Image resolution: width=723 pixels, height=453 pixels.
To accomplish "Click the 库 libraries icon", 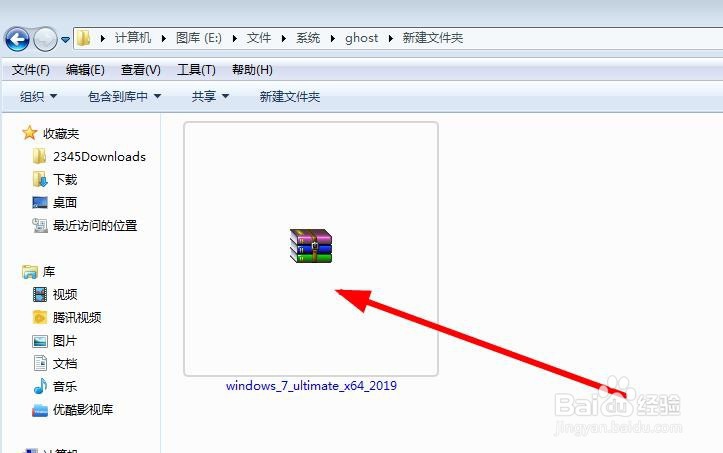I will click(30, 271).
